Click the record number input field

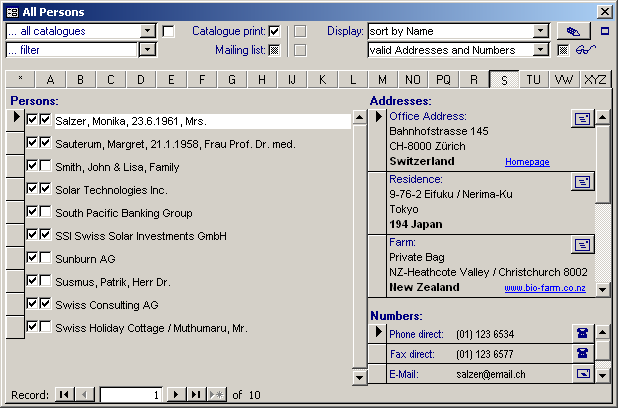click(x=130, y=395)
